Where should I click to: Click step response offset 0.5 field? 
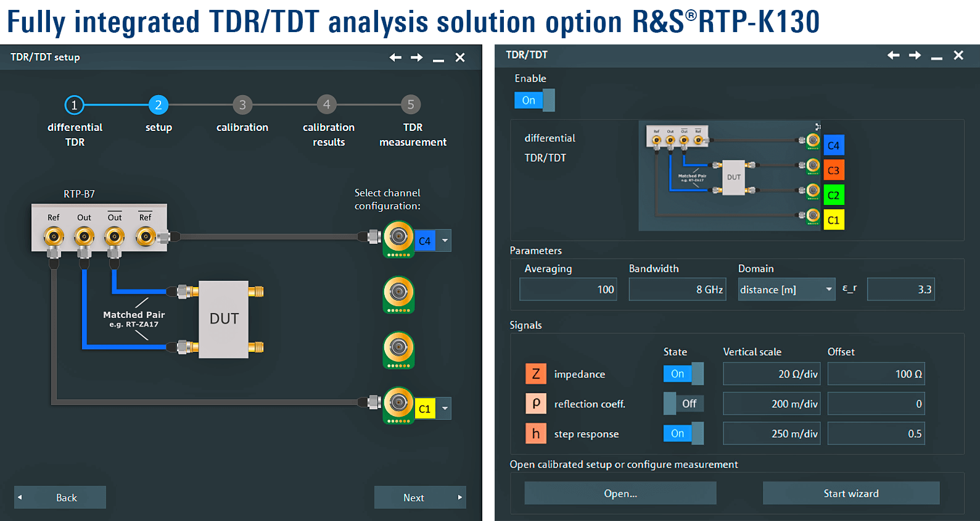(x=876, y=433)
